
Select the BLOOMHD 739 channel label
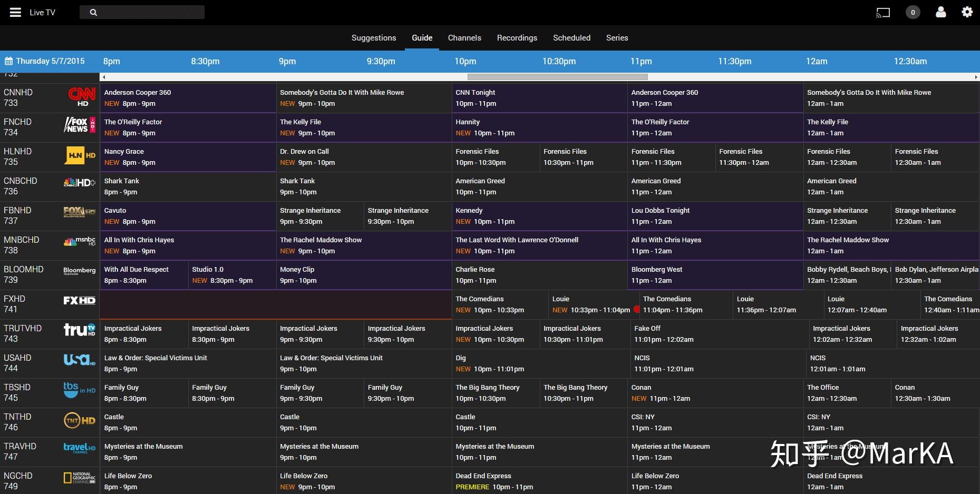pos(24,275)
